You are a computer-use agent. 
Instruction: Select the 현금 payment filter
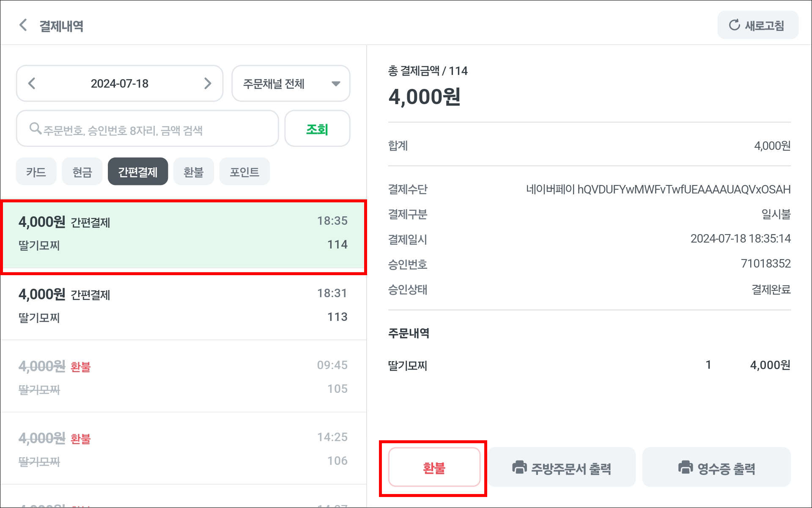click(x=82, y=172)
